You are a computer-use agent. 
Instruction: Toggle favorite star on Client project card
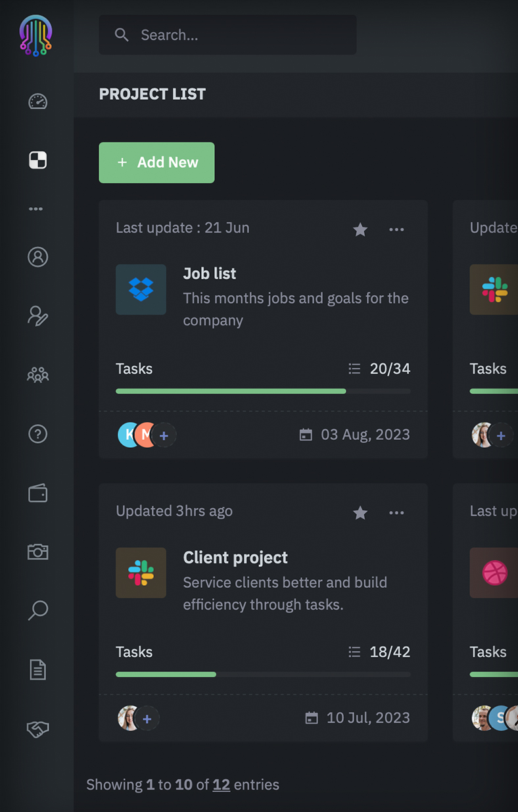coord(360,513)
